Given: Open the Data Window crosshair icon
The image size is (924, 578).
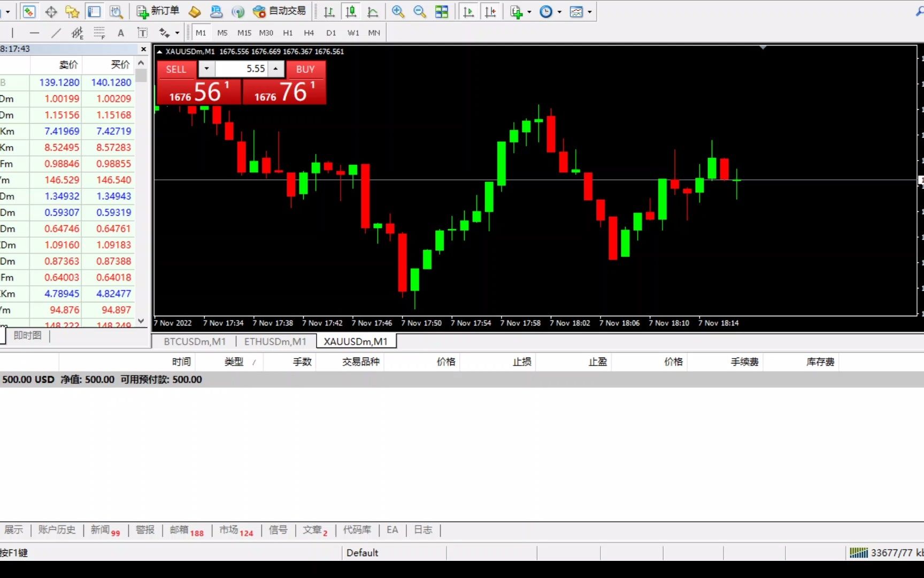Looking at the screenshot, I should click(x=51, y=11).
